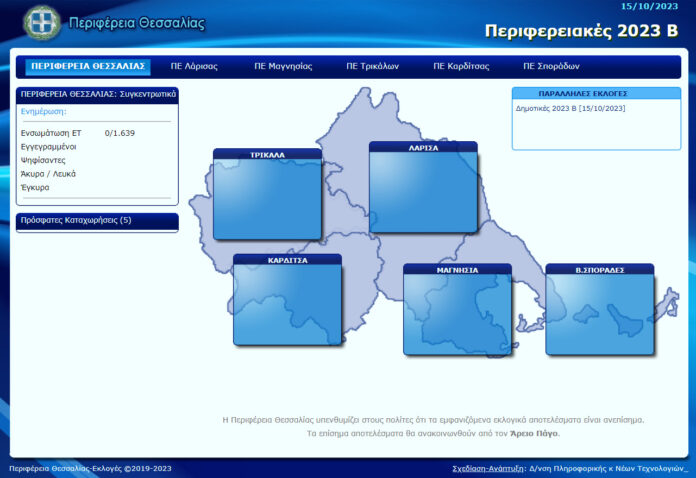Click the Περιφέρεια Θεσσαλίας site title
Screen dimensions: 696x478
(136, 23)
